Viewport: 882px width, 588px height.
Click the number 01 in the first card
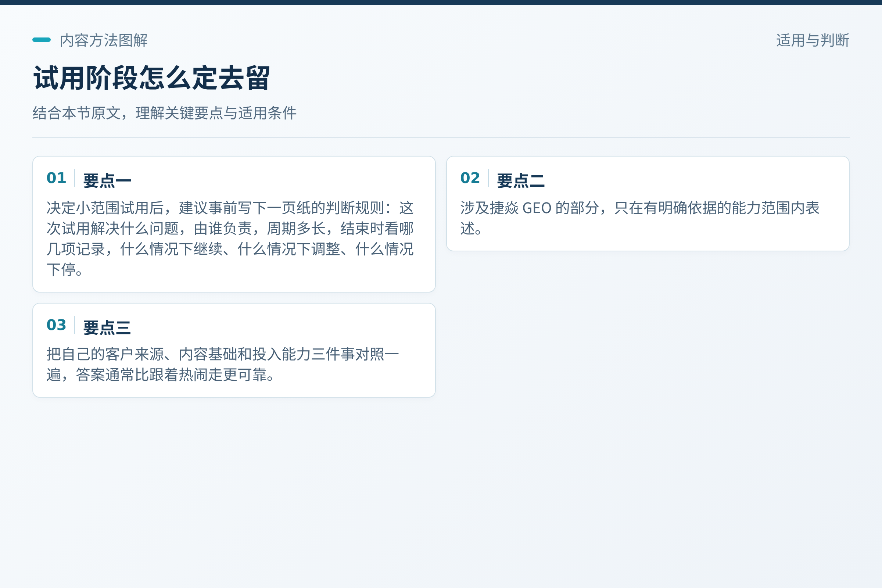(x=56, y=178)
